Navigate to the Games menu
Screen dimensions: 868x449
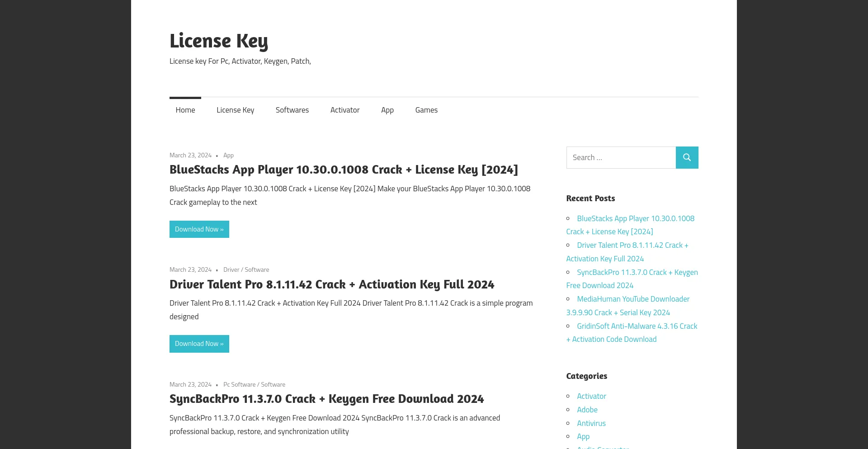click(426, 110)
